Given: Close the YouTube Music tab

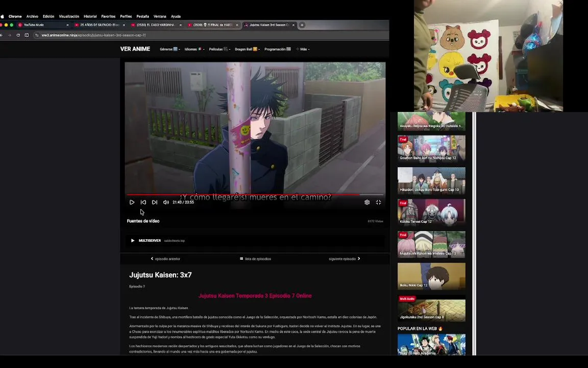Looking at the screenshot, I should click(67, 25).
